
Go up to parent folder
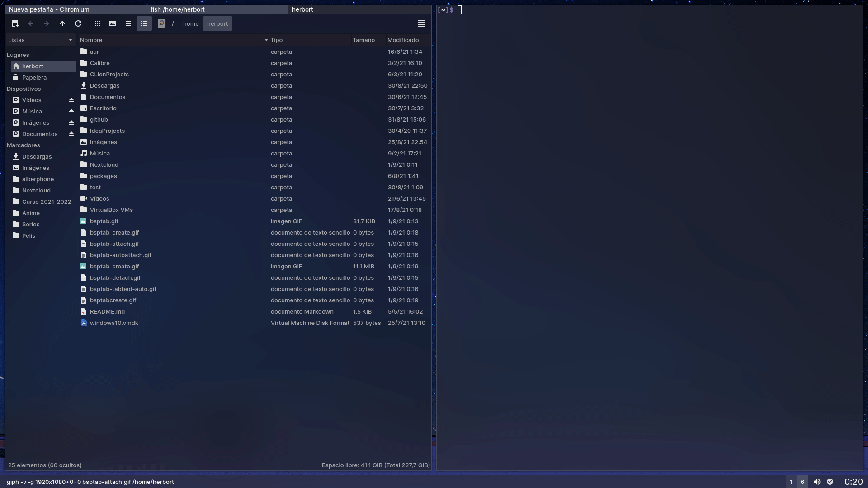click(x=62, y=23)
